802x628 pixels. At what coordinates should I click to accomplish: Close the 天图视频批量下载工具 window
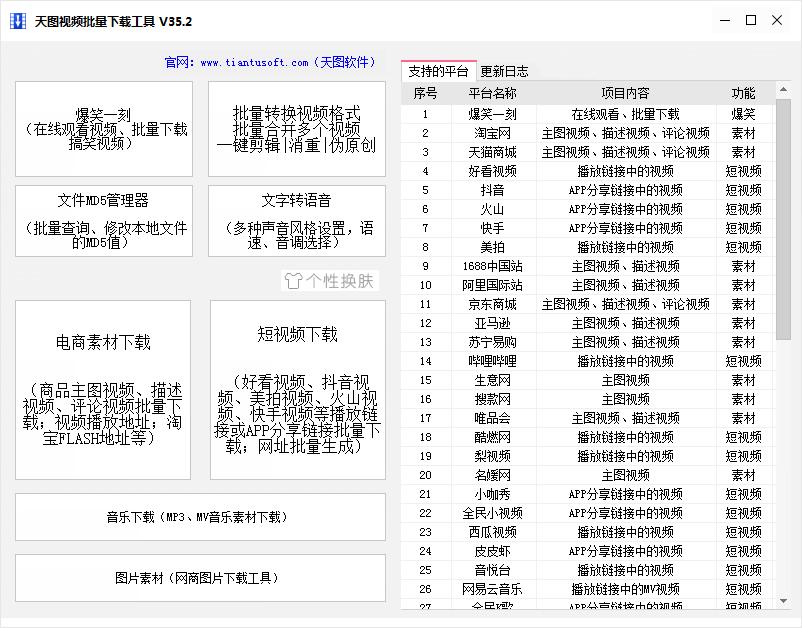(x=777, y=20)
